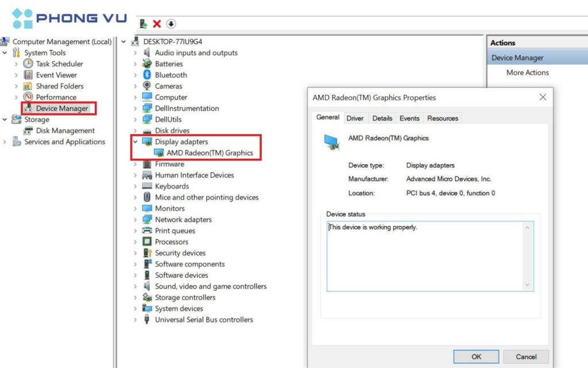Expand the Network adapters category
Viewport: 588px width, 368px height.
[136, 220]
